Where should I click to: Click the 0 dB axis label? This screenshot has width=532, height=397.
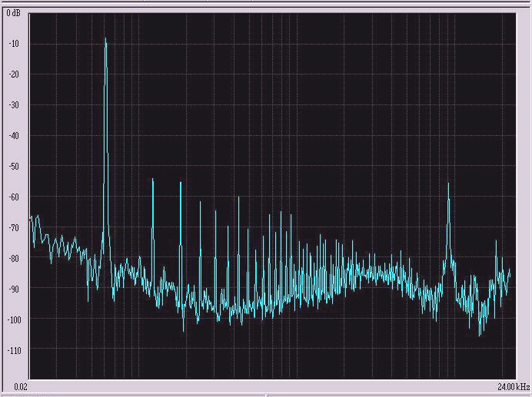(x=13, y=13)
